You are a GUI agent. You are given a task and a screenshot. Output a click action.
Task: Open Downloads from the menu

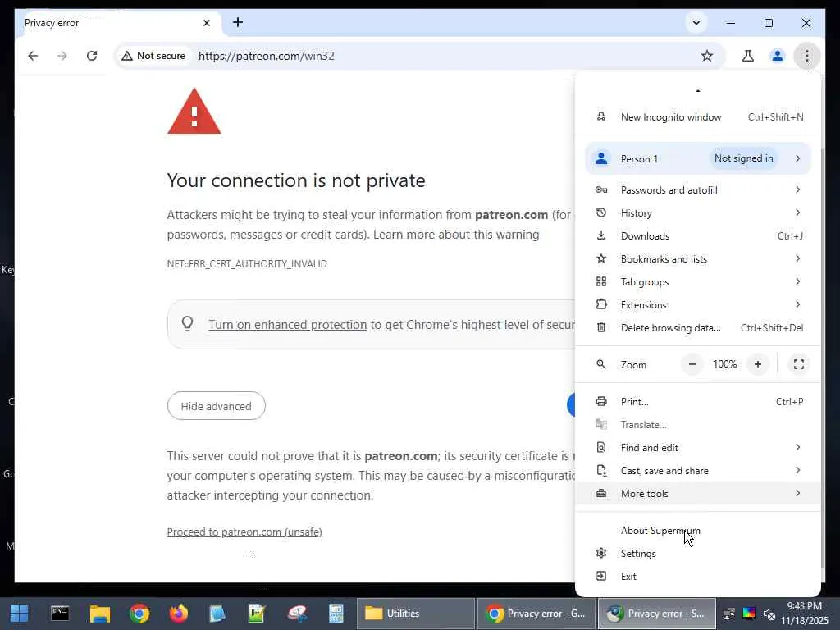pos(697,235)
